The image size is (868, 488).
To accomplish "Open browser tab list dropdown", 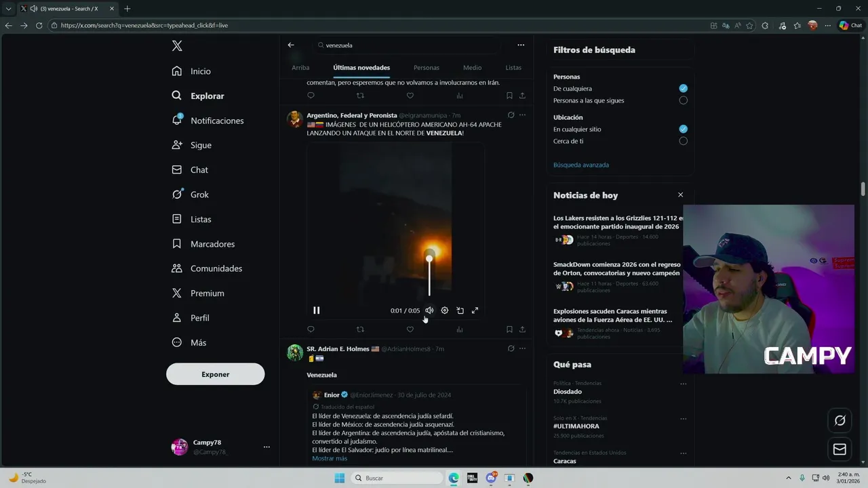I will click(x=8, y=9).
